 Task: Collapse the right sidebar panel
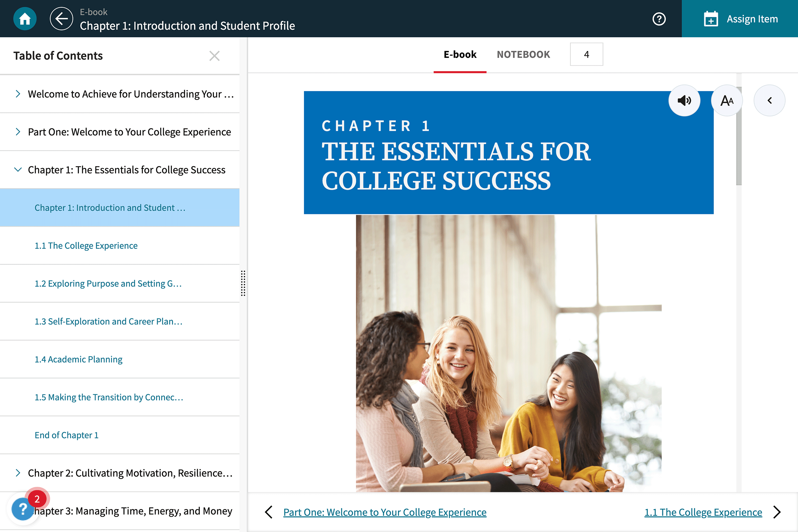(x=770, y=100)
